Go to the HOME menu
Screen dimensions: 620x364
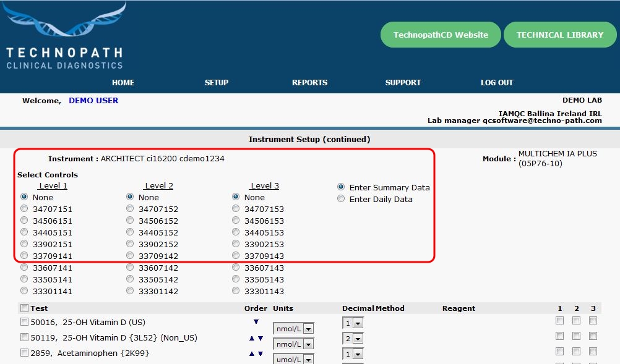[x=123, y=83]
